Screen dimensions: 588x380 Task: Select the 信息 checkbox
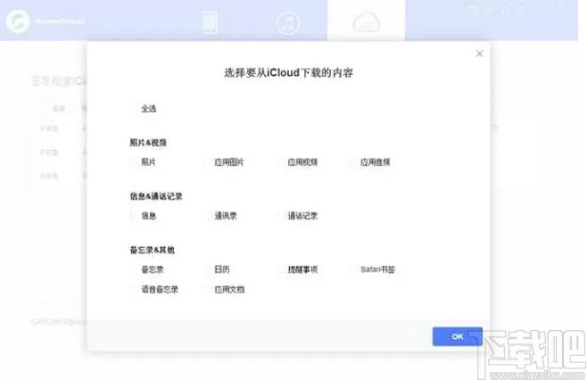coord(134,216)
